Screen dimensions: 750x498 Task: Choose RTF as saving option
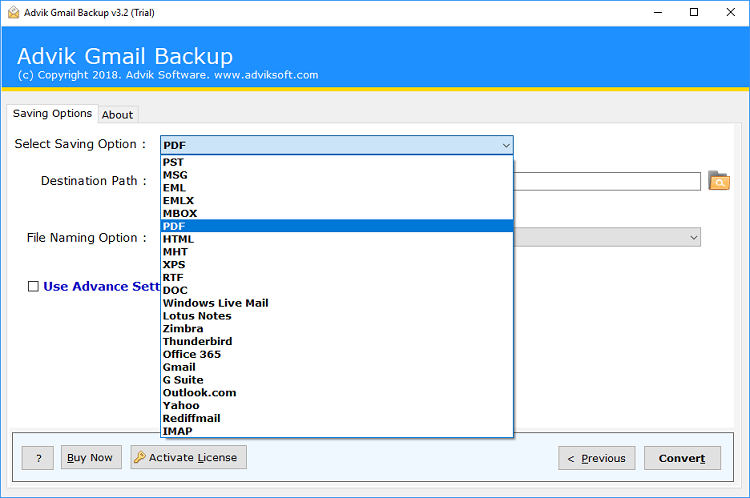(337, 277)
